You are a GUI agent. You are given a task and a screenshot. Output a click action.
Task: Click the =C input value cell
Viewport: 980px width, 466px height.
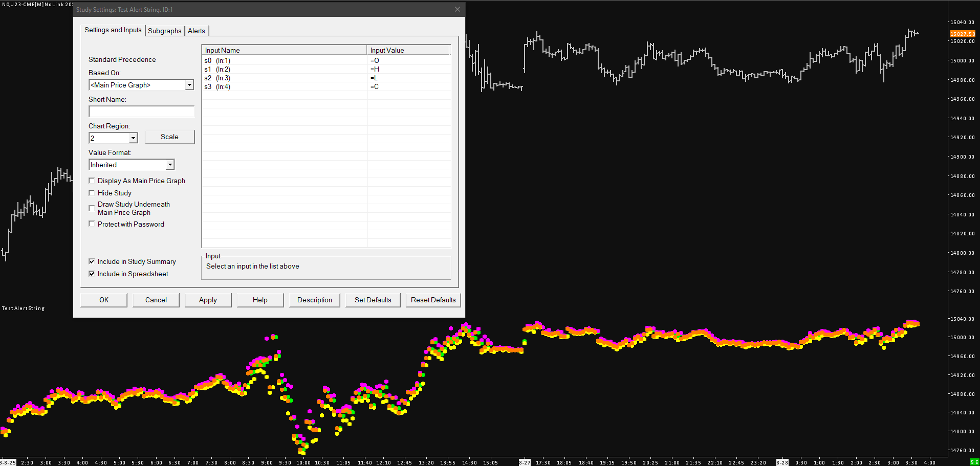(x=409, y=86)
